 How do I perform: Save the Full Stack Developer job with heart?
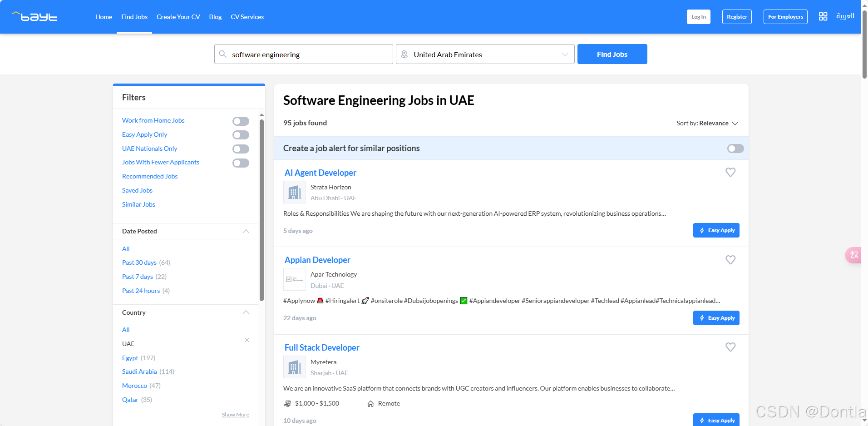pyautogui.click(x=730, y=347)
